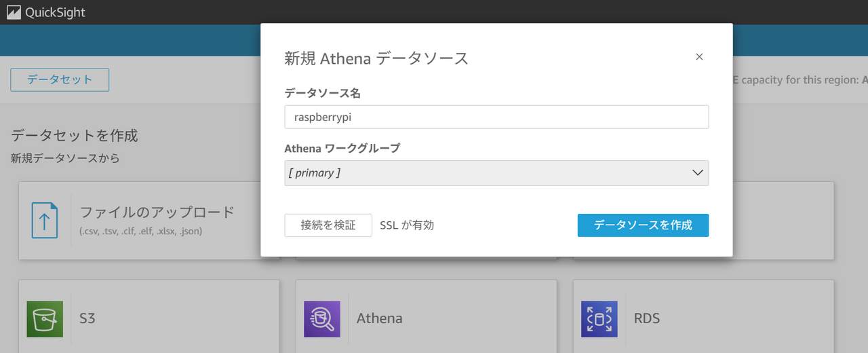The width and height of the screenshot is (868, 353).
Task: Click the RDS data source label
Action: click(646, 318)
